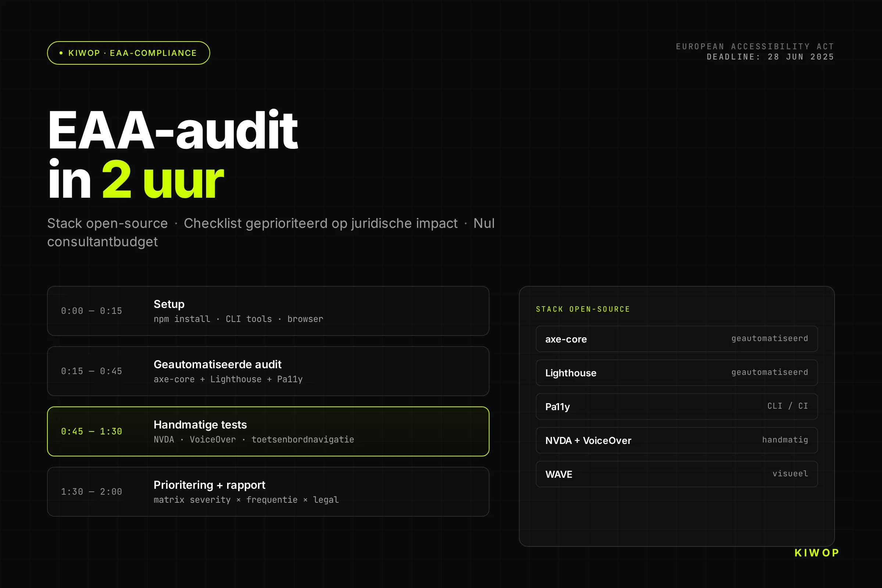Select the 'Prioritering + rapport' title
The image size is (882, 588).
point(209,485)
